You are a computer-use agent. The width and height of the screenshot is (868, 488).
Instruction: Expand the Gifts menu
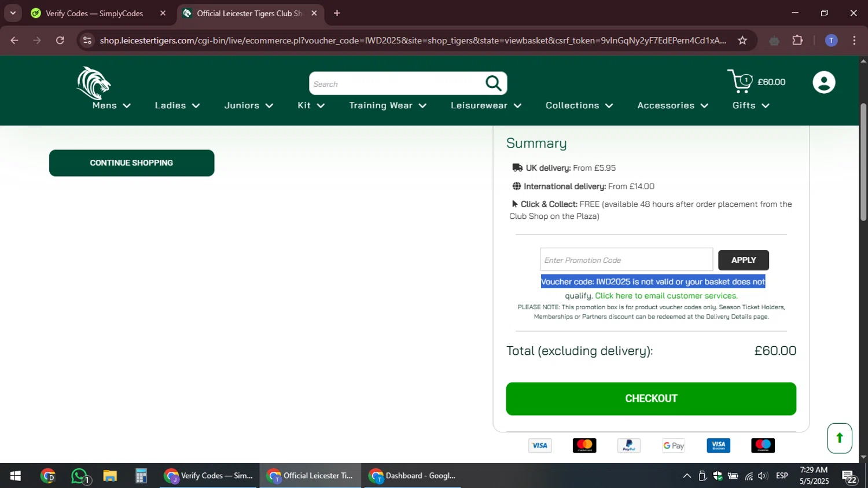click(751, 105)
